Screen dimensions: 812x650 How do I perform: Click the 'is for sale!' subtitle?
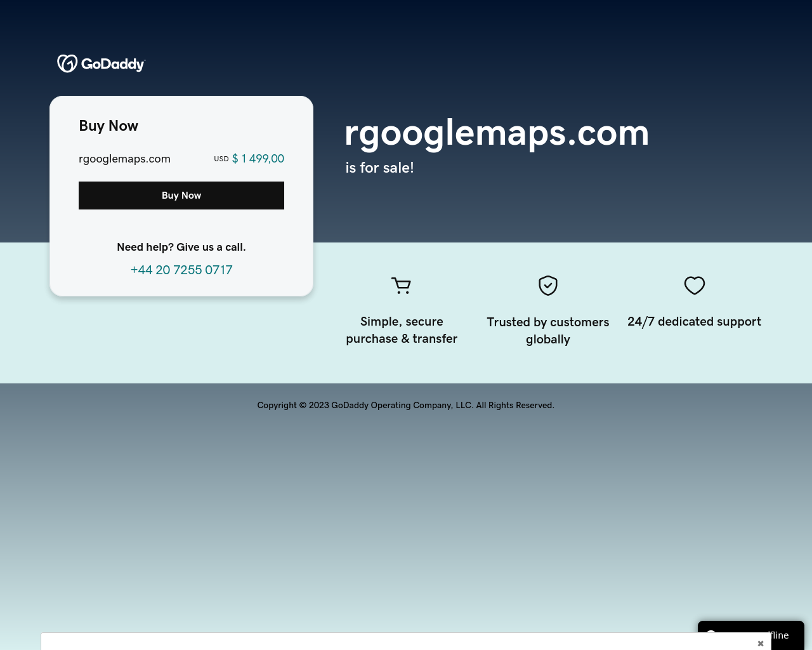[379, 168]
